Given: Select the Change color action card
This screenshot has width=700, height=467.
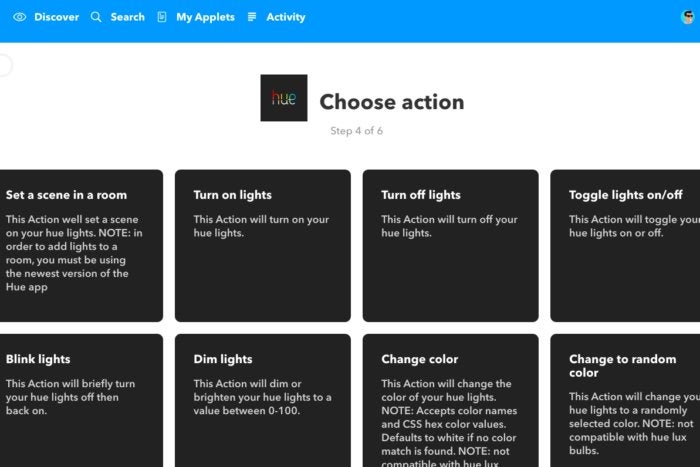Looking at the screenshot, I should tap(450, 400).
